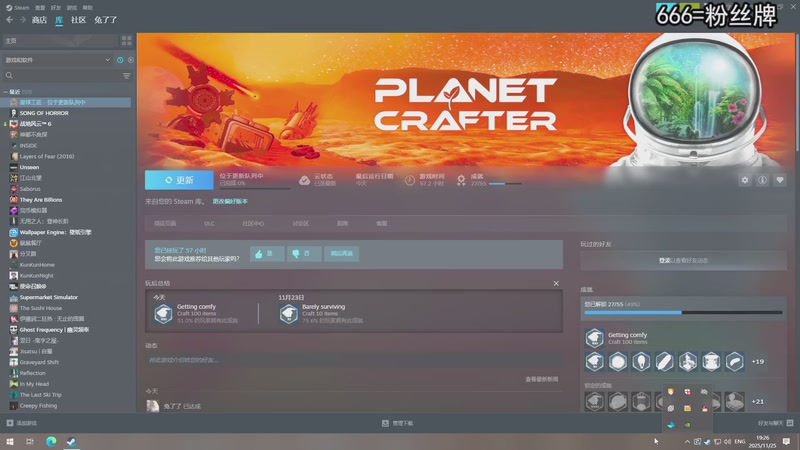This screenshot has height=450, width=800.
Task: Click the 您已解锁 27/55 progress bar
Action: click(x=683, y=312)
